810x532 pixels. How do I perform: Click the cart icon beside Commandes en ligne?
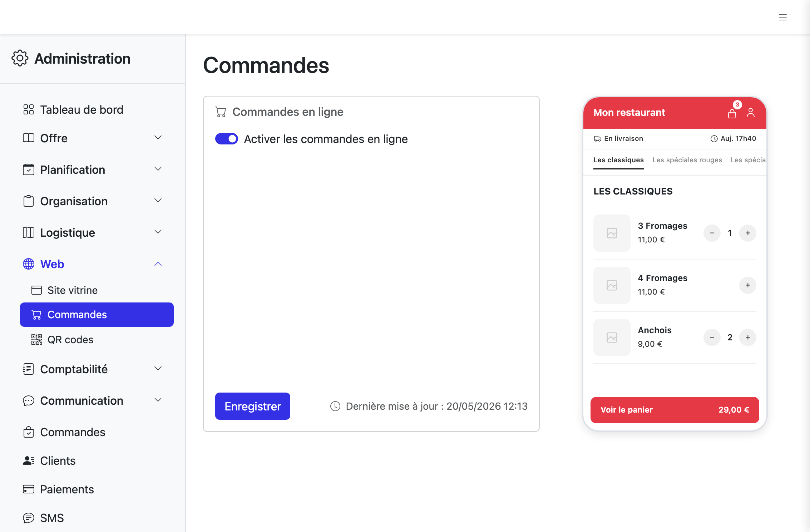coord(221,112)
